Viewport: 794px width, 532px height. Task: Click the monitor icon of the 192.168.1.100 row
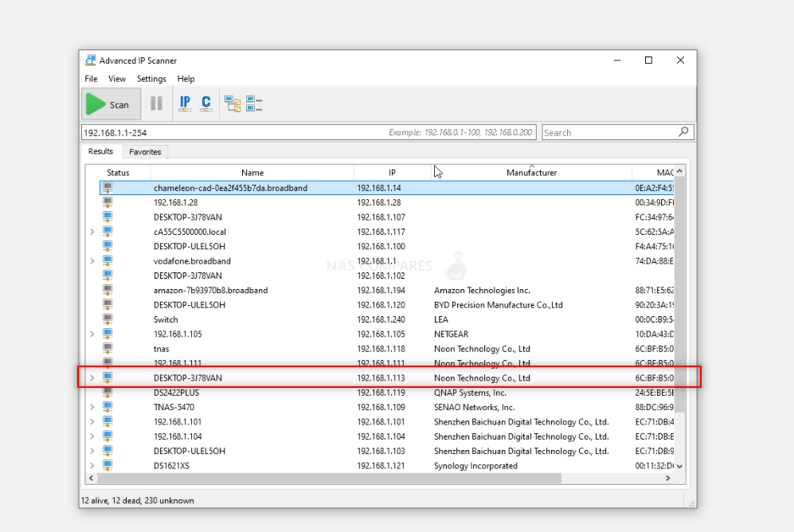point(108,246)
